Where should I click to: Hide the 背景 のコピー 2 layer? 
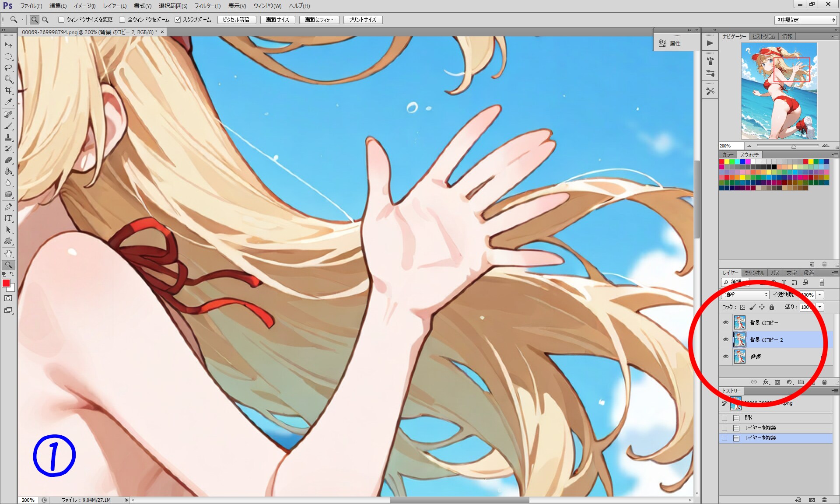tap(726, 339)
